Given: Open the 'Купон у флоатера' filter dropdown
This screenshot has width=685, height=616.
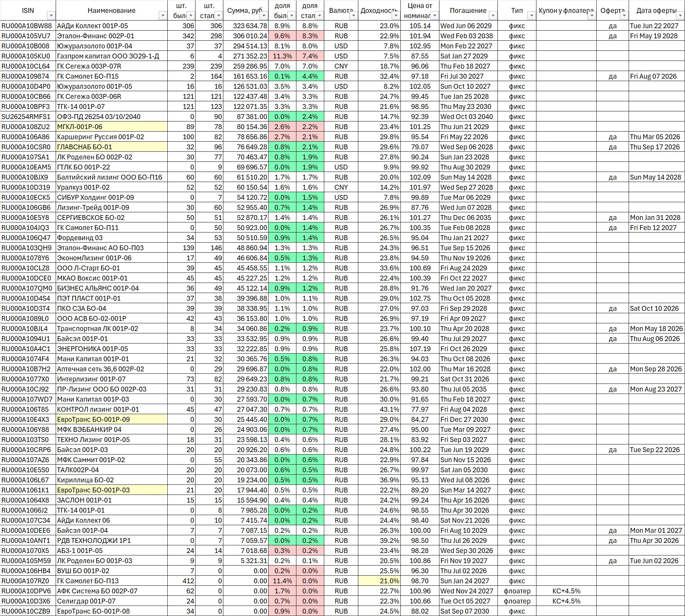Looking at the screenshot, I should pos(592,16).
